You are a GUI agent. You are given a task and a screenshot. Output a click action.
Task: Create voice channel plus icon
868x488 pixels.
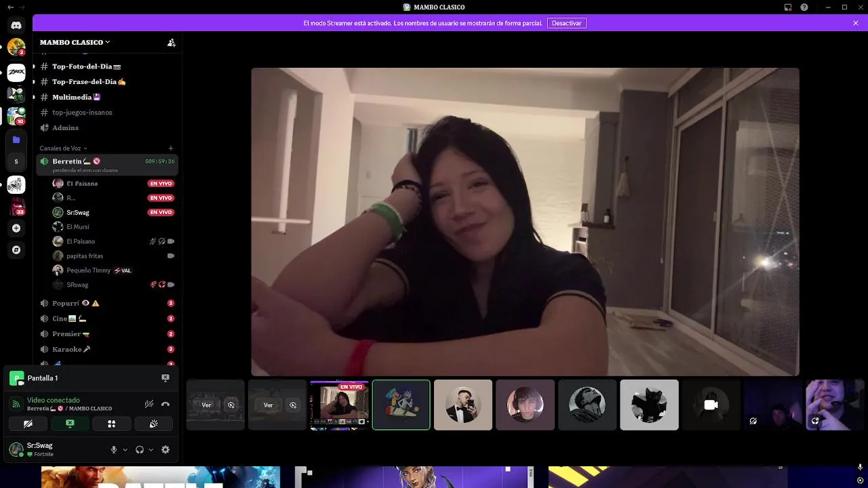tap(171, 148)
